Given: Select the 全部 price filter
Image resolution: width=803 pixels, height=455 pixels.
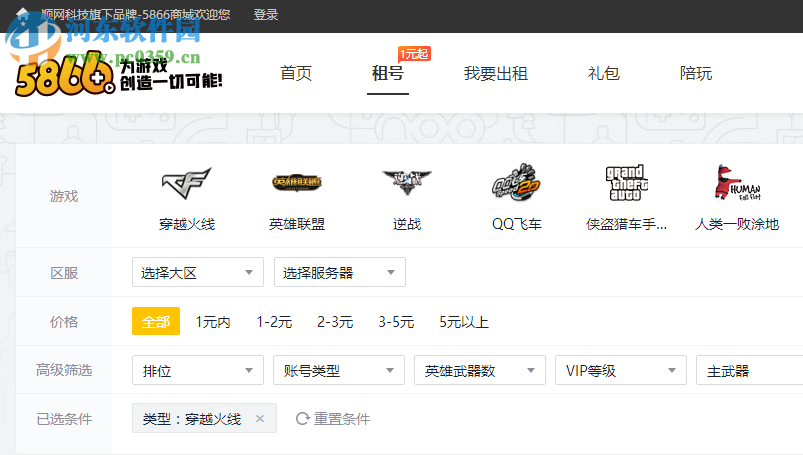Looking at the screenshot, I should pyautogui.click(x=156, y=321).
